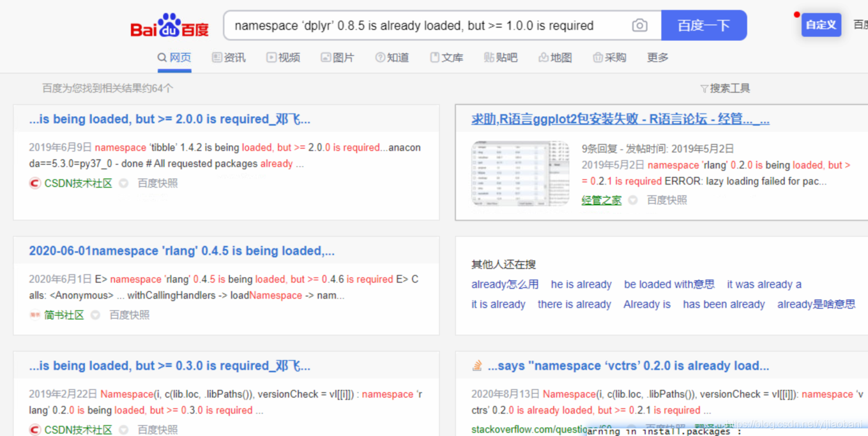Expand dropdown arrow beside 经管之家

pos(633,200)
